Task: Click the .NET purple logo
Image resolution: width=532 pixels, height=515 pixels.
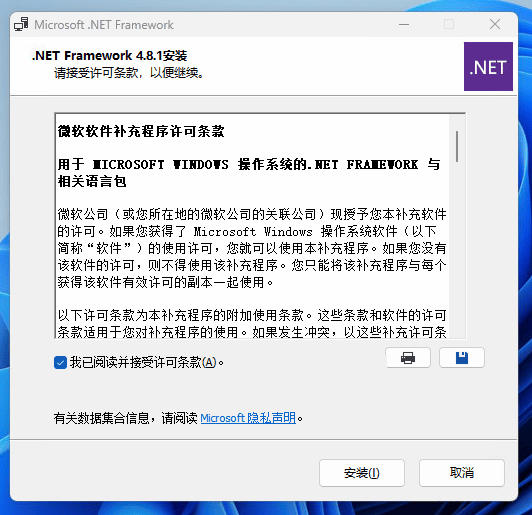Action: pyautogui.click(x=488, y=66)
